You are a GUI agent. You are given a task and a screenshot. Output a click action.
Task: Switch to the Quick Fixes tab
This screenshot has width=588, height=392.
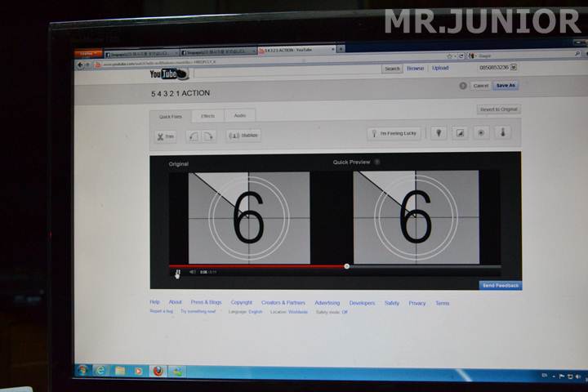click(x=171, y=117)
